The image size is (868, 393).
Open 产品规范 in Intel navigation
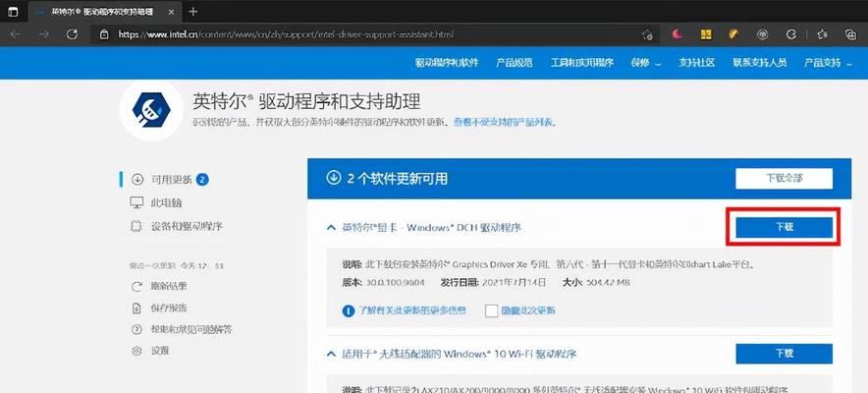[x=515, y=63]
